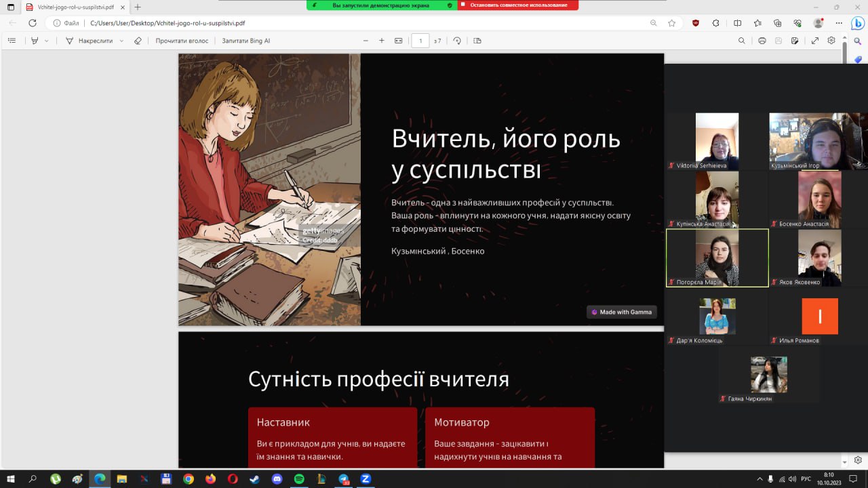Click Запитати Bing AI button
868x488 pixels.
tap(245, 41)
